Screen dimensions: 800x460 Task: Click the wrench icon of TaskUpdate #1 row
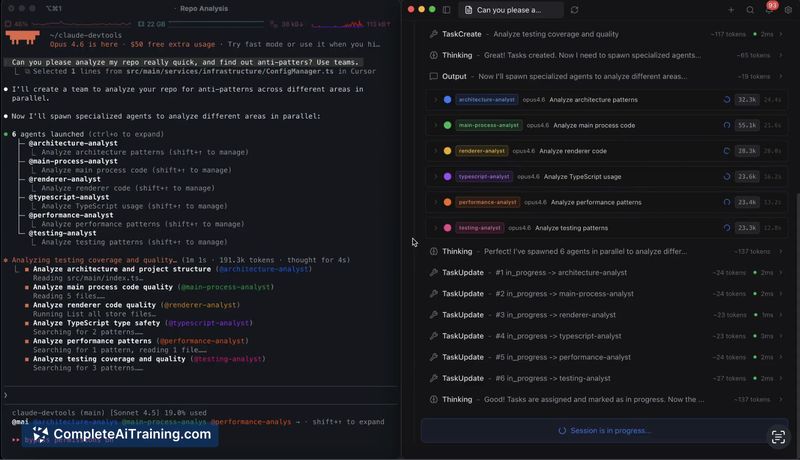click(434, 273)
